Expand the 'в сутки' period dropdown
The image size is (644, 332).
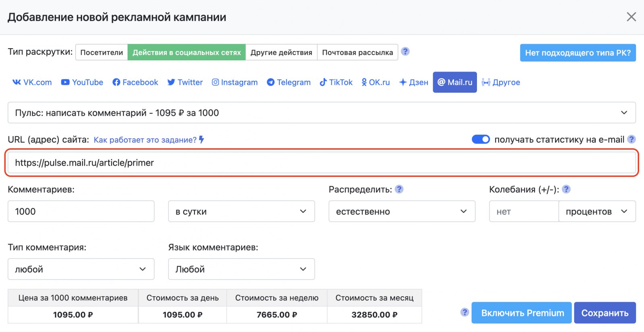[241, 211]
